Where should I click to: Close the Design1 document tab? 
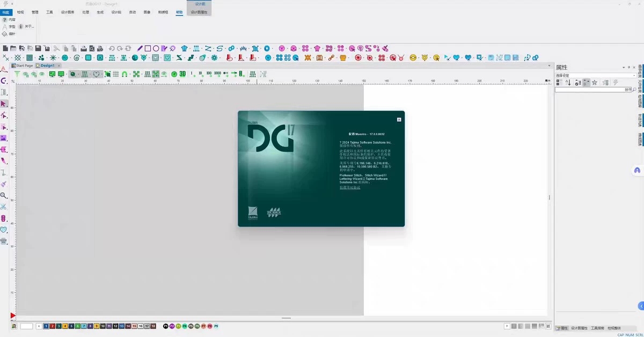tap(59, 65)
